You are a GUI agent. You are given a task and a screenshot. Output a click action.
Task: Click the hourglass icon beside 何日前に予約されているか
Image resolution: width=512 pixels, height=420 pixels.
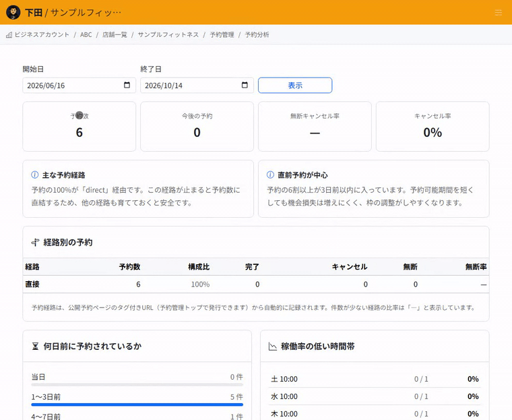pyautogui.click(x=35, y=346)
